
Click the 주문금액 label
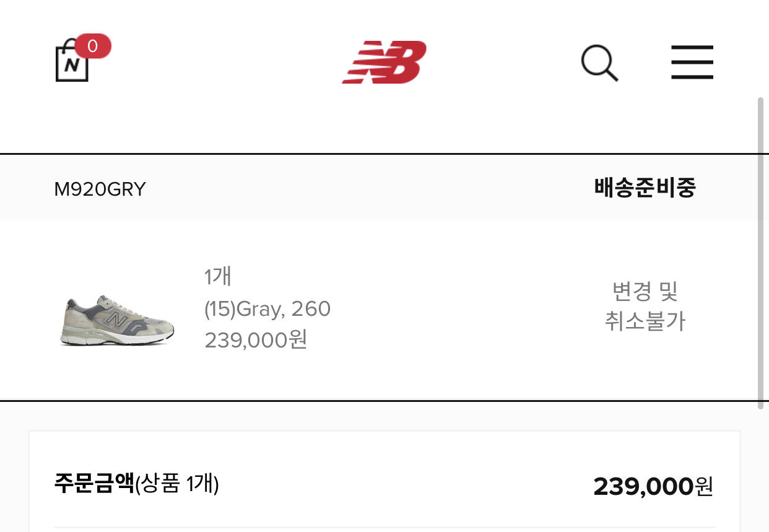94,483
